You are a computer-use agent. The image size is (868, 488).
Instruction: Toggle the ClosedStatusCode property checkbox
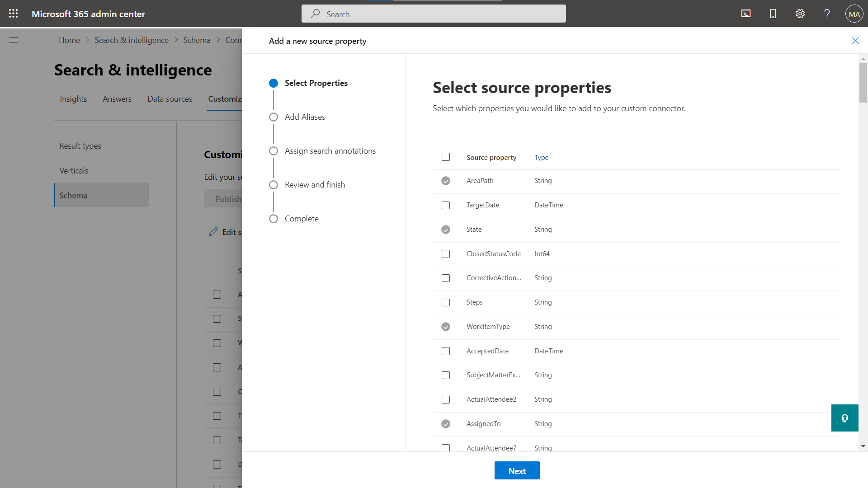tap(445, 253)
